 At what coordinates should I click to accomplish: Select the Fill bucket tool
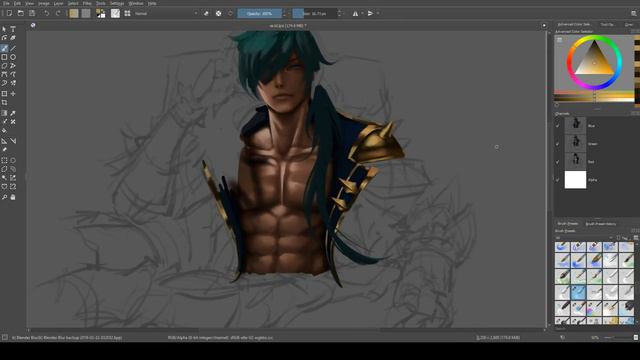[4, 131]
